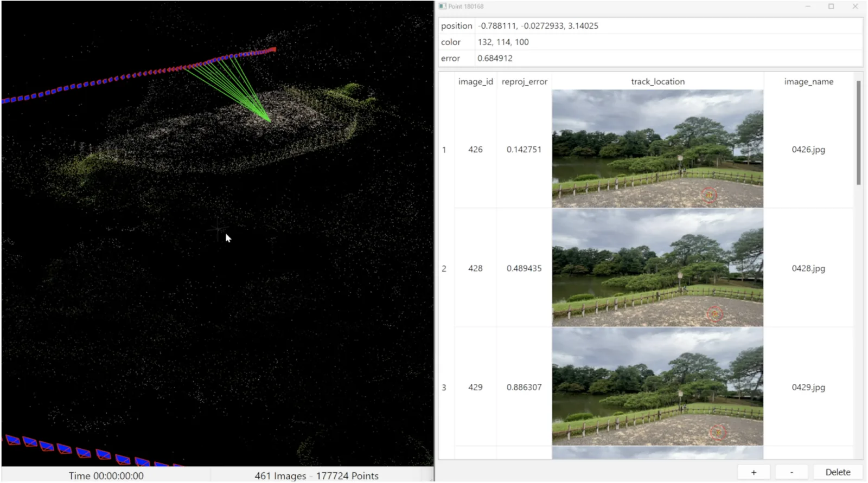The height and width of the screenshot is (483, 868).
Task: Click the Delete button
Action: [x=837, y=472]
